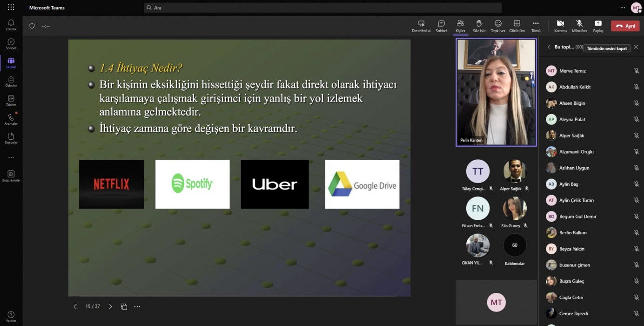Click the shield meeting security icon
Viewport: 644px width, 326px height.
(32, 26)
